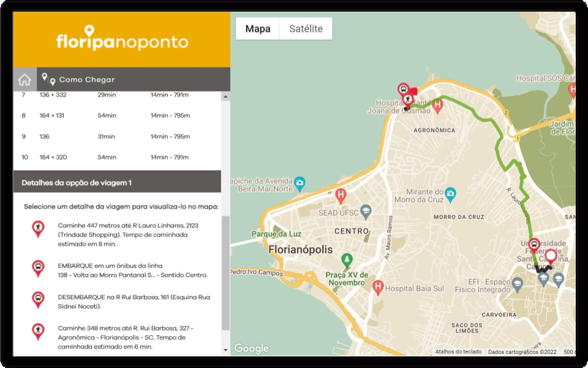Switch to Mapa view
Screen dimensions: 588x368
[258, 29]
